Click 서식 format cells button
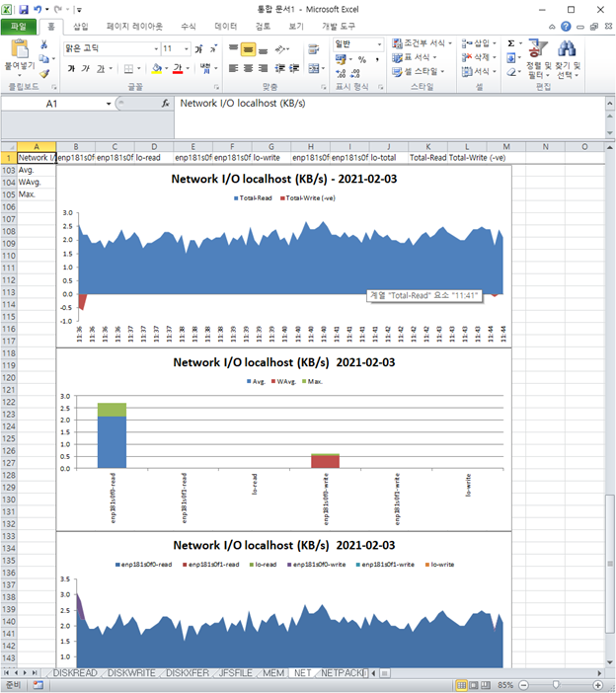The image size is (616, 693). pyautogui.click(x=480, y=71)
